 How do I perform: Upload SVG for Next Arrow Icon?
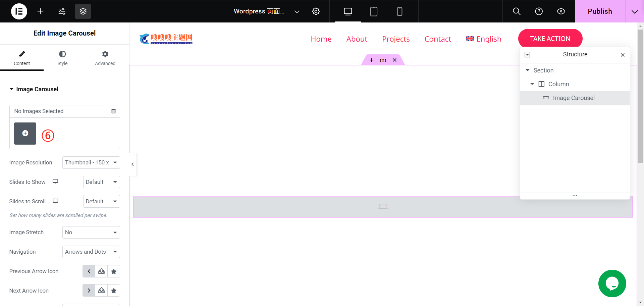click(x=101, y=291)
